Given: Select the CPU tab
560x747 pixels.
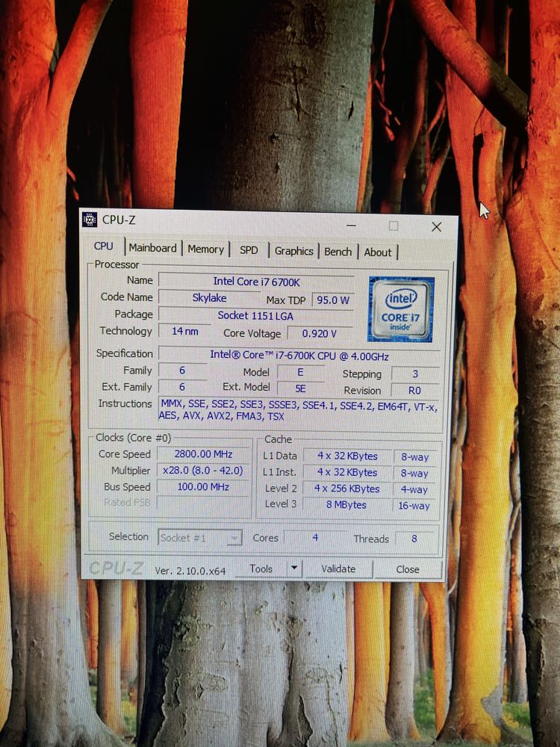Looking at the screenshot, I should (x=103, y=247).
